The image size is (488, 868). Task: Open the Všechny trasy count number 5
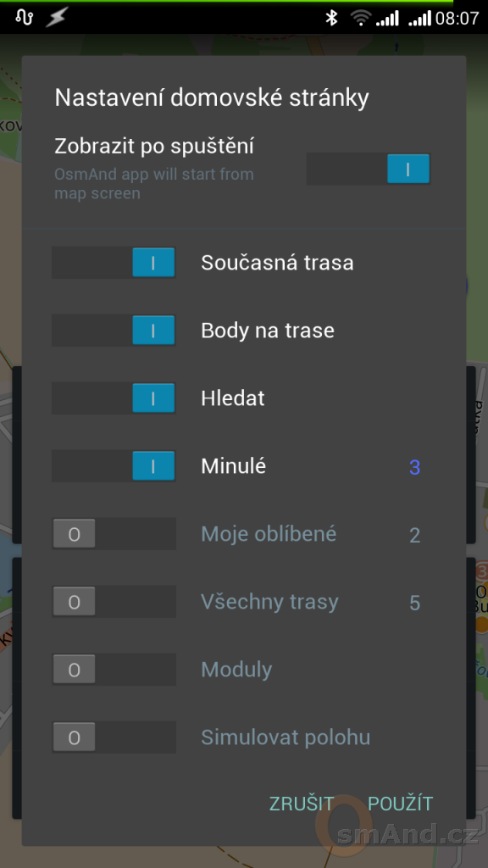click(414, 603)
